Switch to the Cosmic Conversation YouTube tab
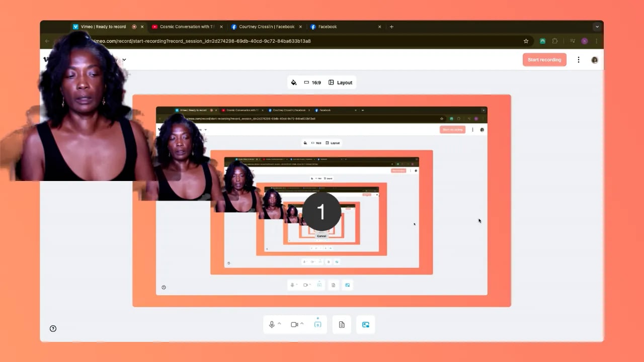This screenshot has width=644, height=362. [187, 27]
